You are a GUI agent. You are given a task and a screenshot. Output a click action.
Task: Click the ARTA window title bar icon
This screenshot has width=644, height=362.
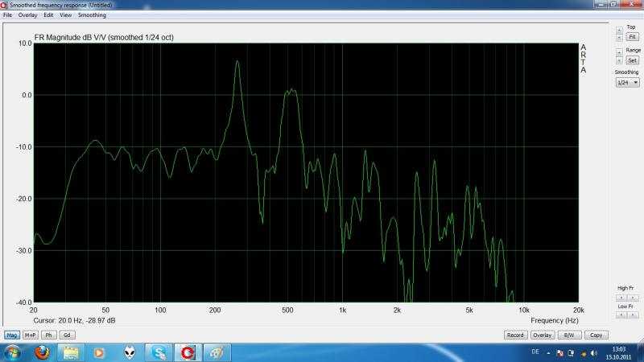tap(4, 5)
